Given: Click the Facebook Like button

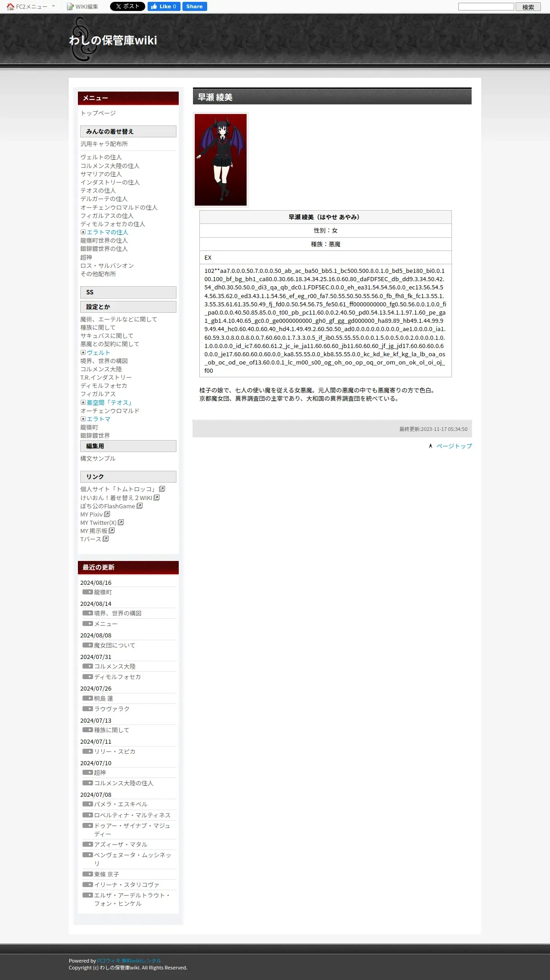Looking at the screenshot, I should click(x=164, y=6).
